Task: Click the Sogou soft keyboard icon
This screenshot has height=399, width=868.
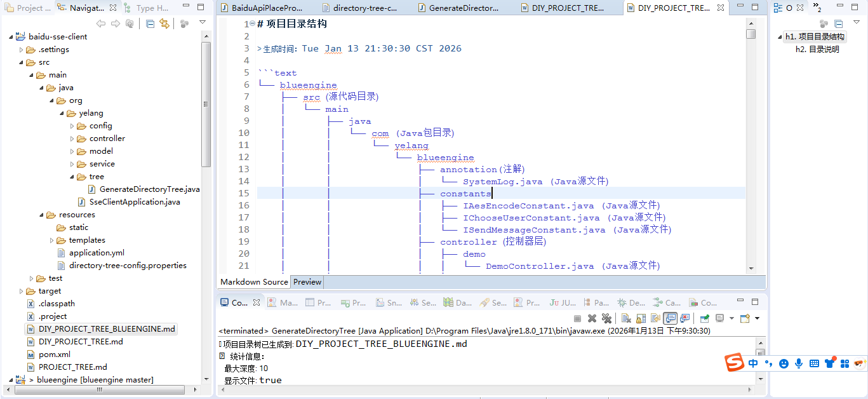Action: click(814, 363)
